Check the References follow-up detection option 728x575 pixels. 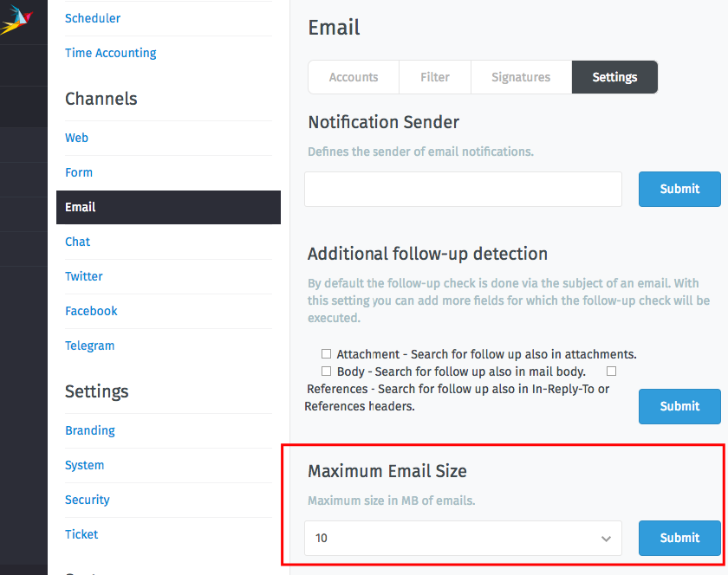[x=611, y=371]
